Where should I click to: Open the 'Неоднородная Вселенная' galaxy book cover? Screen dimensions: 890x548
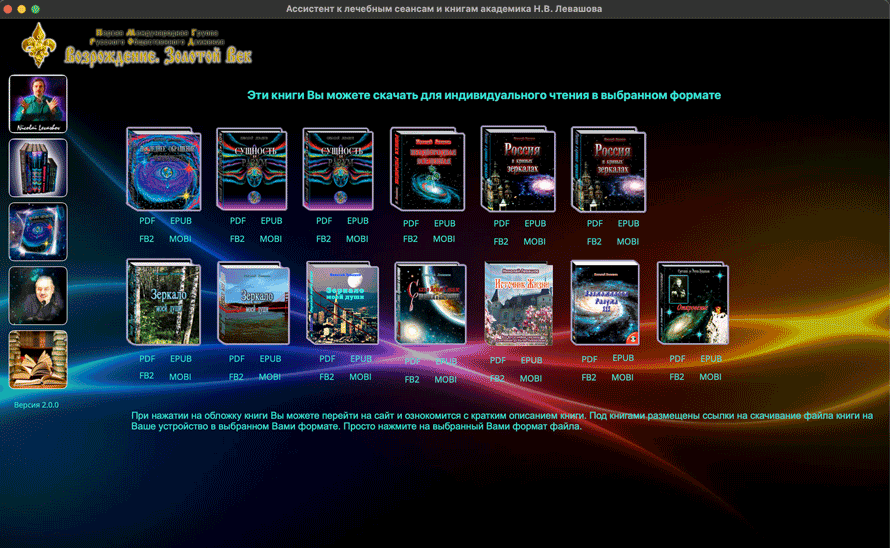click(x=424, y=170)
